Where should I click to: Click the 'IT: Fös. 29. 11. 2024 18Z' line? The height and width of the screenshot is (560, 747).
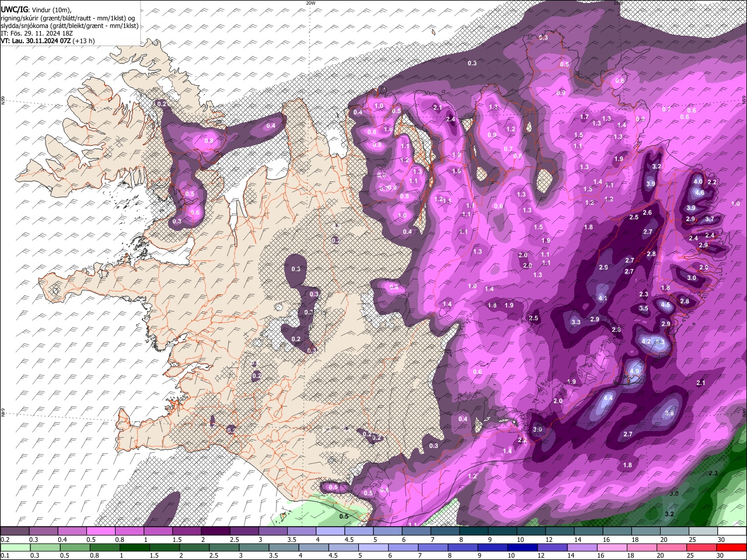click(x=37, y=33)
